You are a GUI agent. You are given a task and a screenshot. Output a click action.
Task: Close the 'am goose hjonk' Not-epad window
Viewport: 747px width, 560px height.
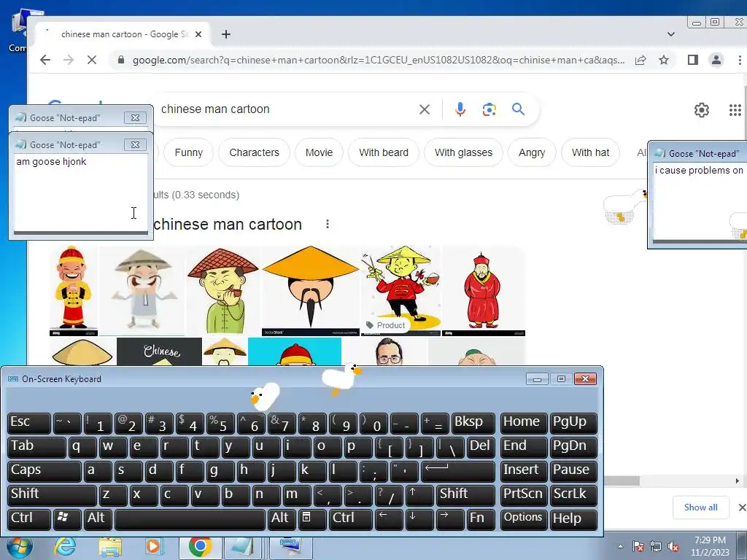[x=135, y=145]
